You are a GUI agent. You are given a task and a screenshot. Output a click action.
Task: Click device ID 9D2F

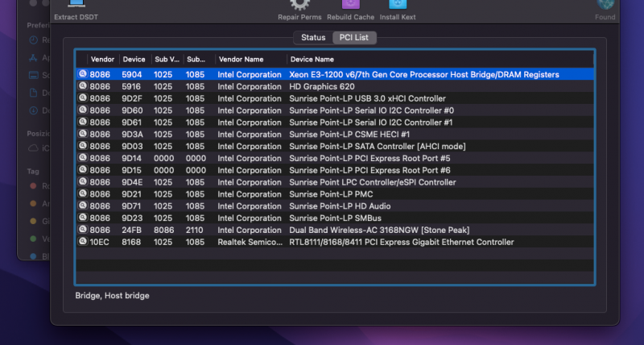(132, 98)
